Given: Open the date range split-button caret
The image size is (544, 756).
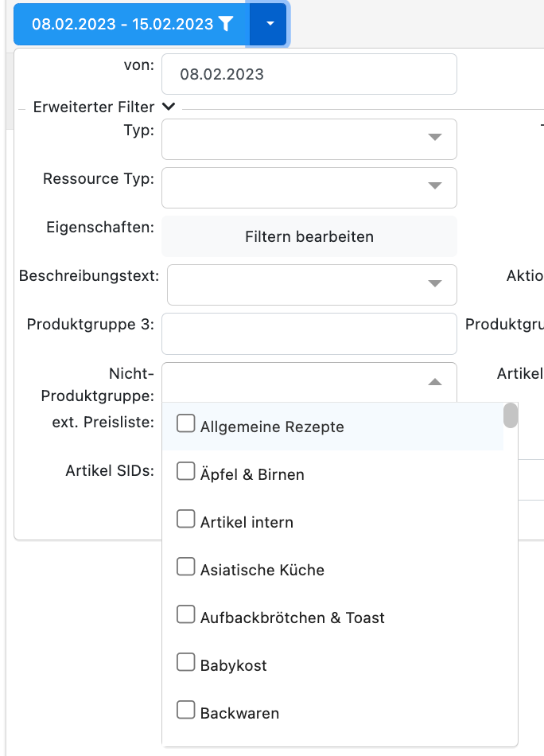Looking at the screenshot, I should point(270,24).
